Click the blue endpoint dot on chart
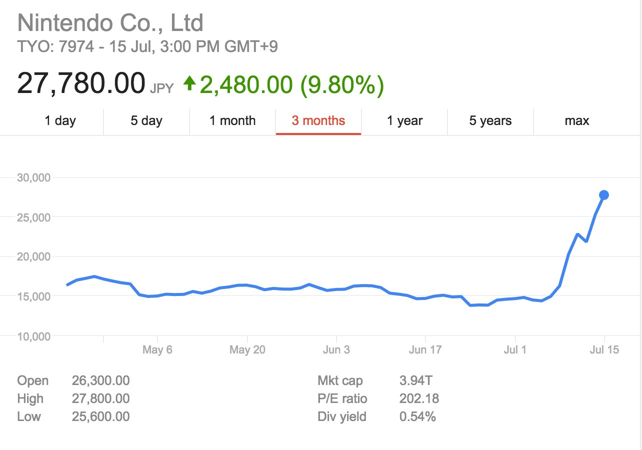Viewport: 642px width, 450px height. (x=604, y=195)
